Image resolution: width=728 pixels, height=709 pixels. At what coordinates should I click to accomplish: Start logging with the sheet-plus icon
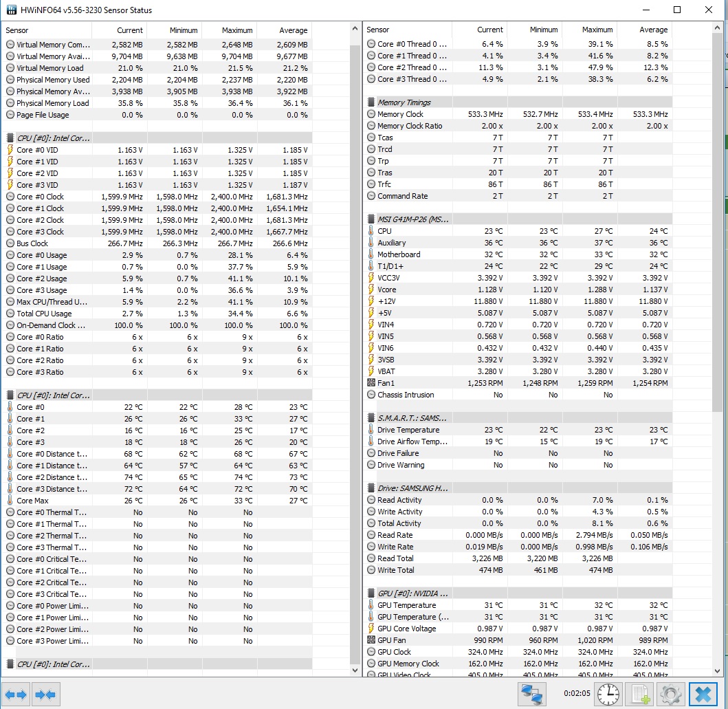(639, 694)
